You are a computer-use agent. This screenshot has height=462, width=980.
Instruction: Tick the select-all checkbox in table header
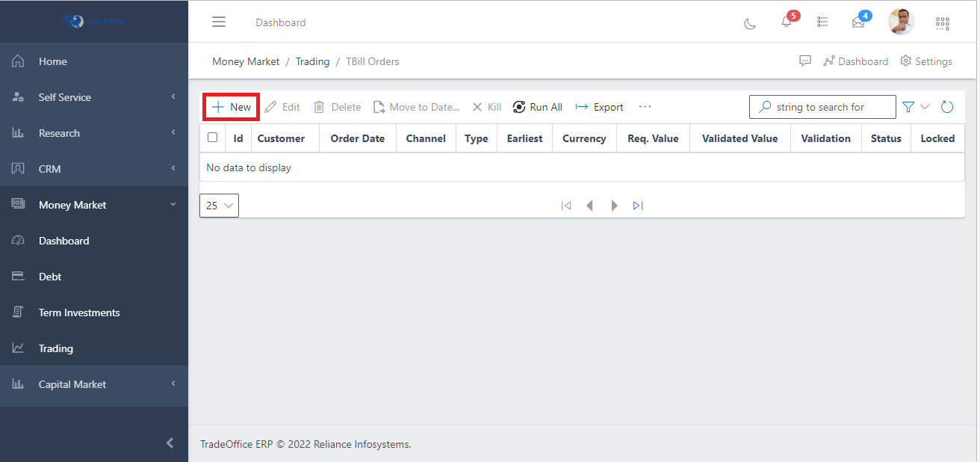click(213, 138)
